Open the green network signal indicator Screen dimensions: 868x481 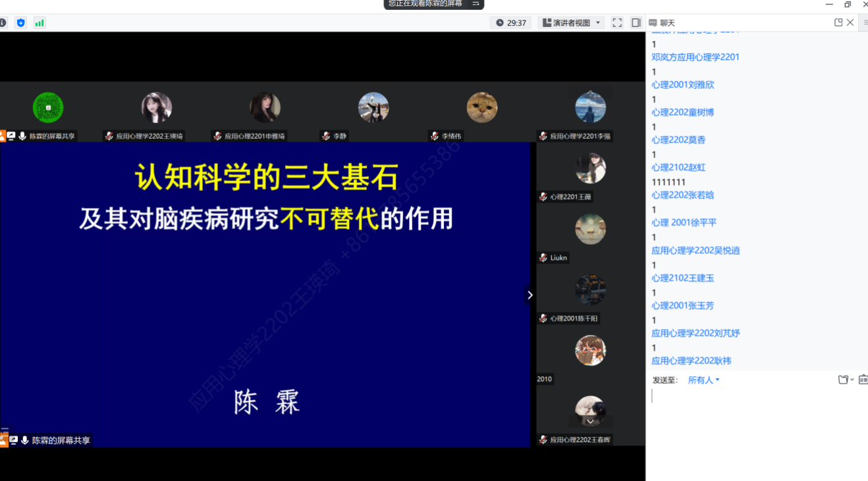(x=40, y=23)
